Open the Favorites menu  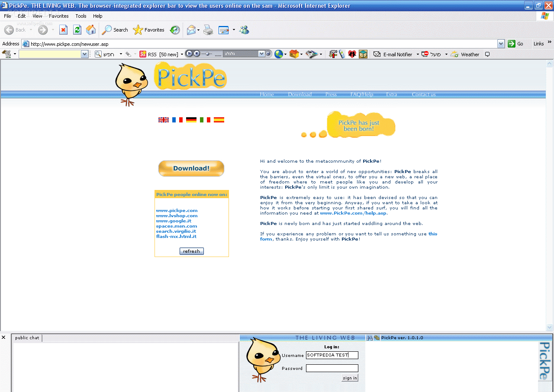pyautogui.click(x=59, y=16)
